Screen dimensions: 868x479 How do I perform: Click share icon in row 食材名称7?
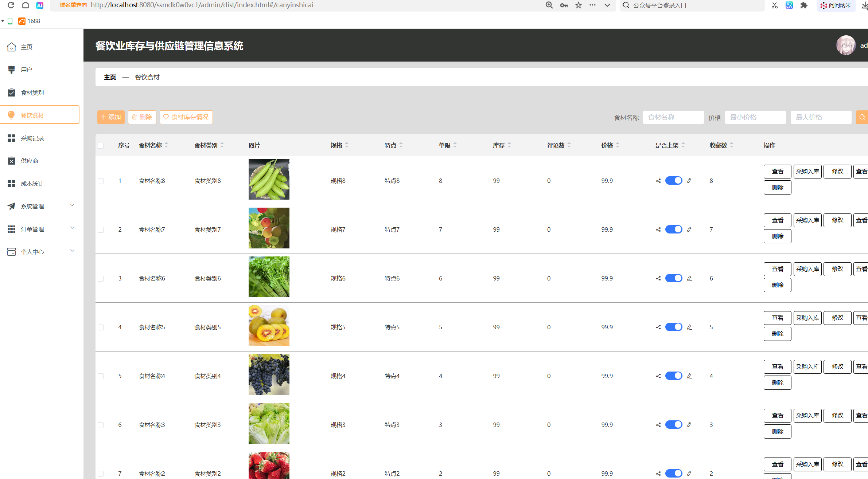tap(658, 229)
